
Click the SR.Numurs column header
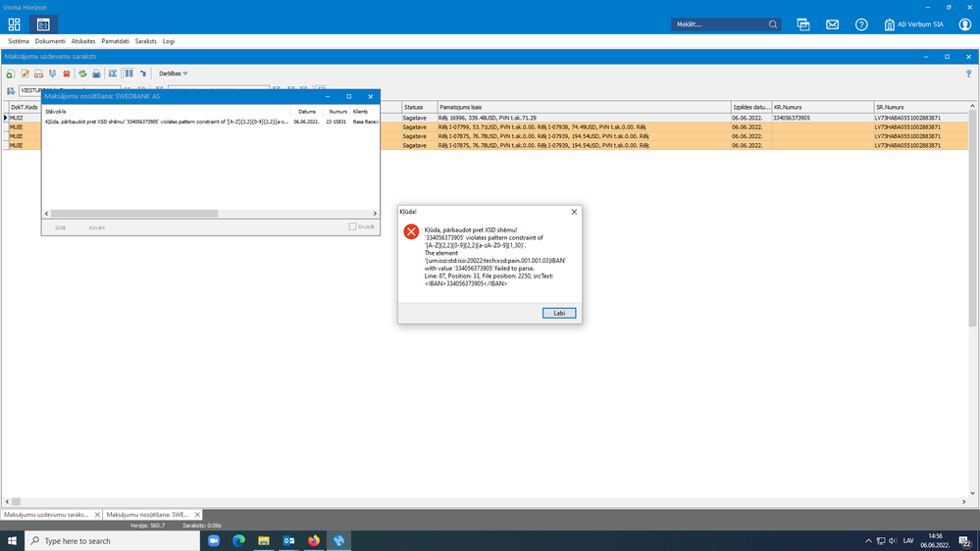(921, 108)
